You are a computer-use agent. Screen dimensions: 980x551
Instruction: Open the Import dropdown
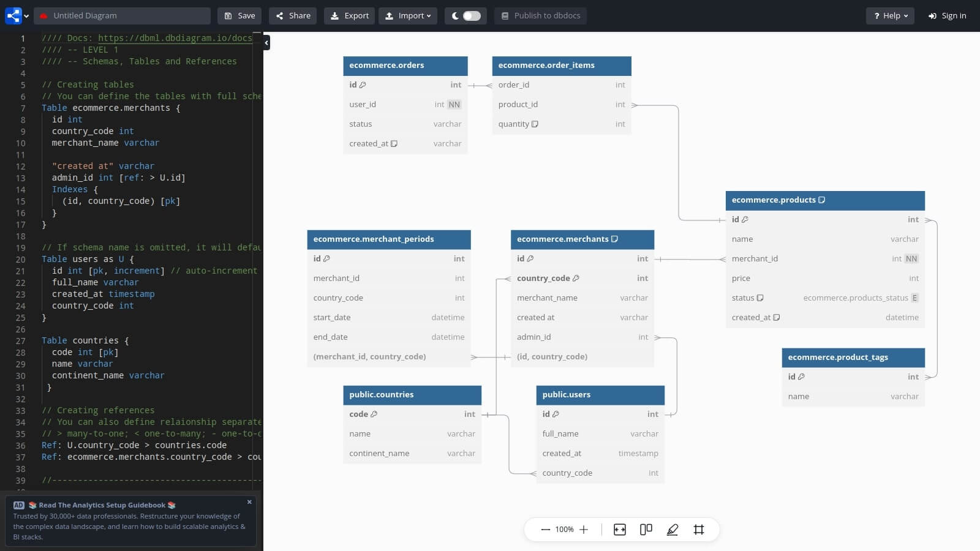(408, 15)
